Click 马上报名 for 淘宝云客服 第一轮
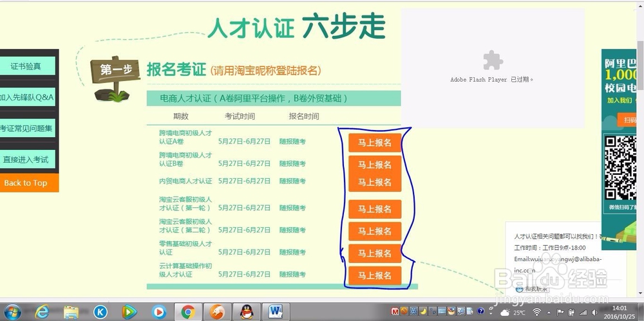 375,209
